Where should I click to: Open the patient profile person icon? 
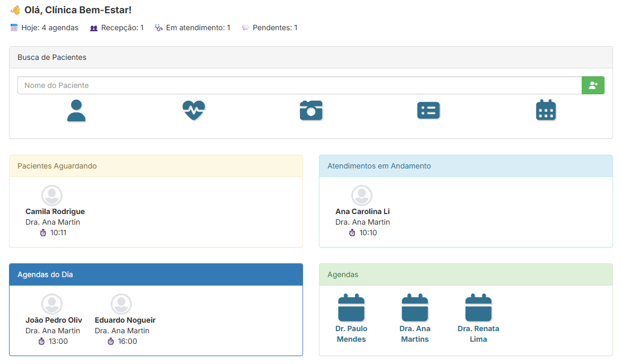click(76, 111)
